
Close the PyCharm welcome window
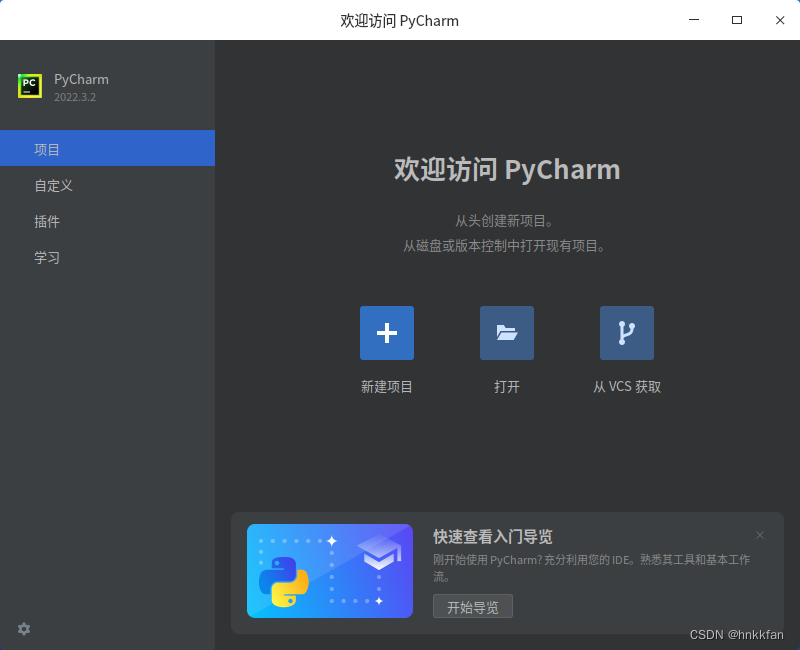(x=780, y=20)
